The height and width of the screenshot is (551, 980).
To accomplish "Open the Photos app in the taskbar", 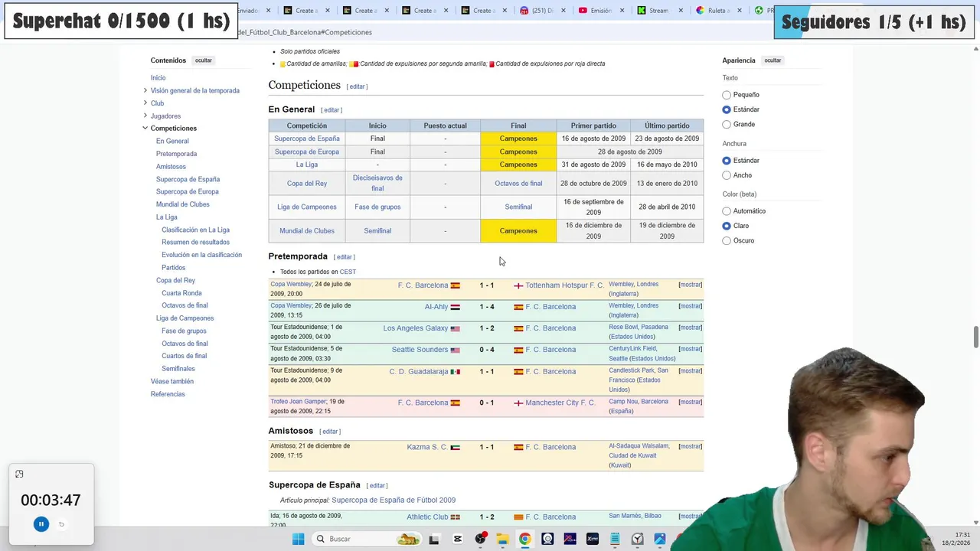I will coord(660,539).
